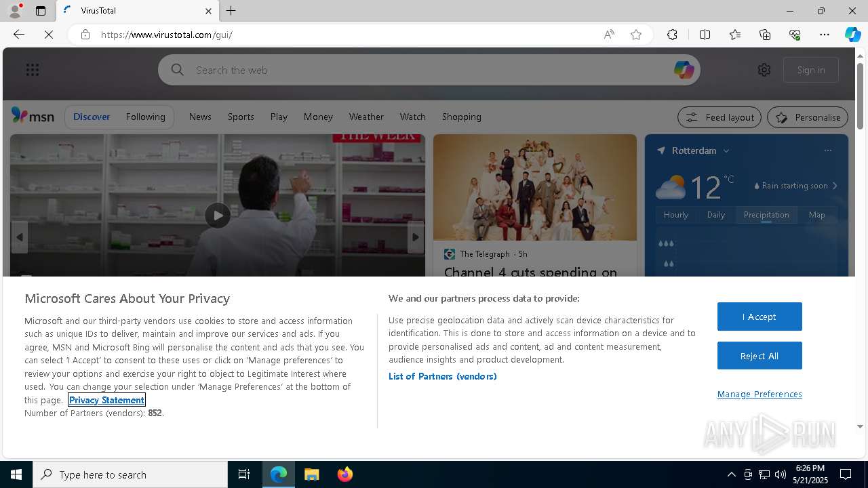Open the Extensions puzzle icon
868x488 pixels.
[x=672, y=35]
